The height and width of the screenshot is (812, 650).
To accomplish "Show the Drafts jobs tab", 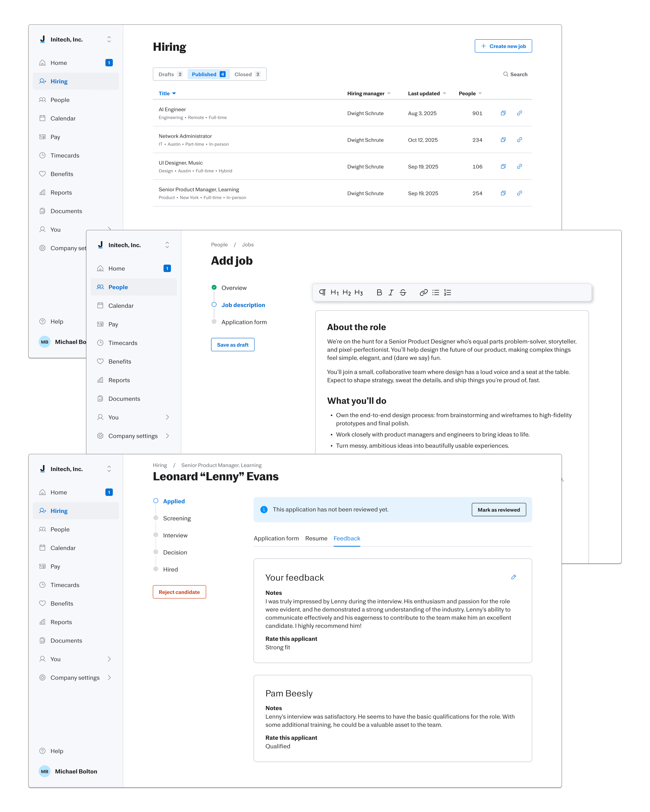I will coord(171,74).
